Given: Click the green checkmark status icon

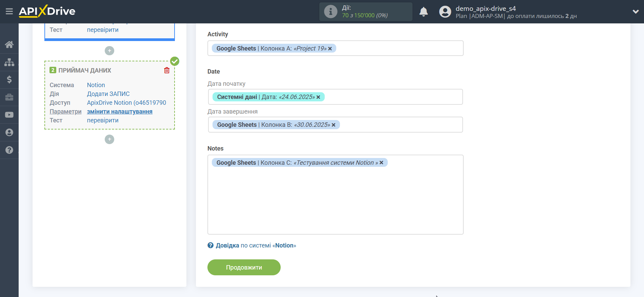Looking at the screenshot, I should 175,61.
